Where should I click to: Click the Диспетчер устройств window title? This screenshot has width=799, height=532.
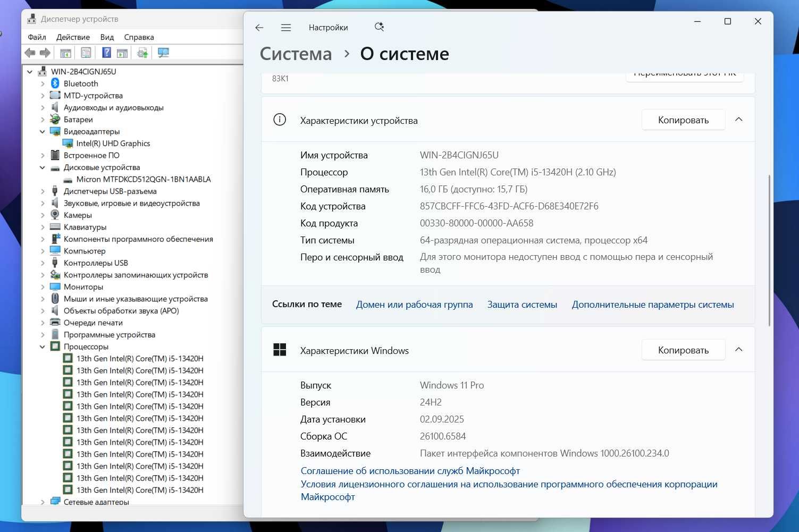[79, 19]
